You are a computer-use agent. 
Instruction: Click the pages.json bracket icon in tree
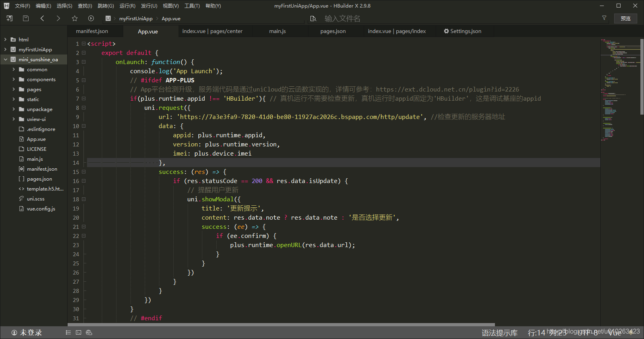tap(21, 179)
